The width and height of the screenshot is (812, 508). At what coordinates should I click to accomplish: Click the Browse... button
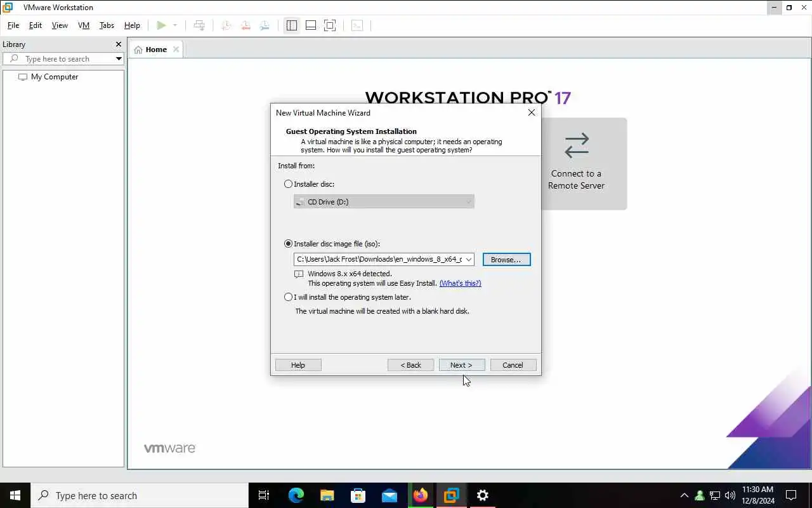coord(506,260)
